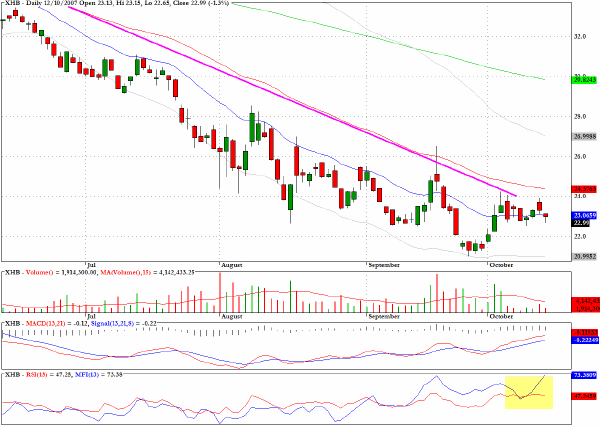Click the red 1,914,30 volume value label
This screenshot has width=600, height=428.
pyautogui.click(x=585, y=308)
